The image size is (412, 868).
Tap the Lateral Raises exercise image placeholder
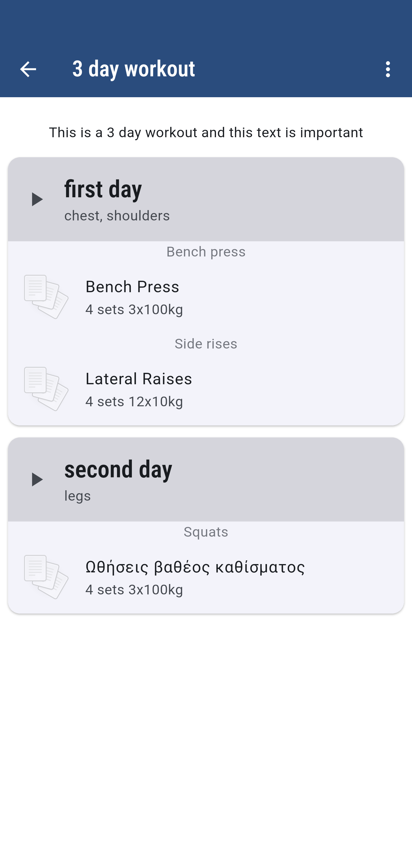pos(46,389)
